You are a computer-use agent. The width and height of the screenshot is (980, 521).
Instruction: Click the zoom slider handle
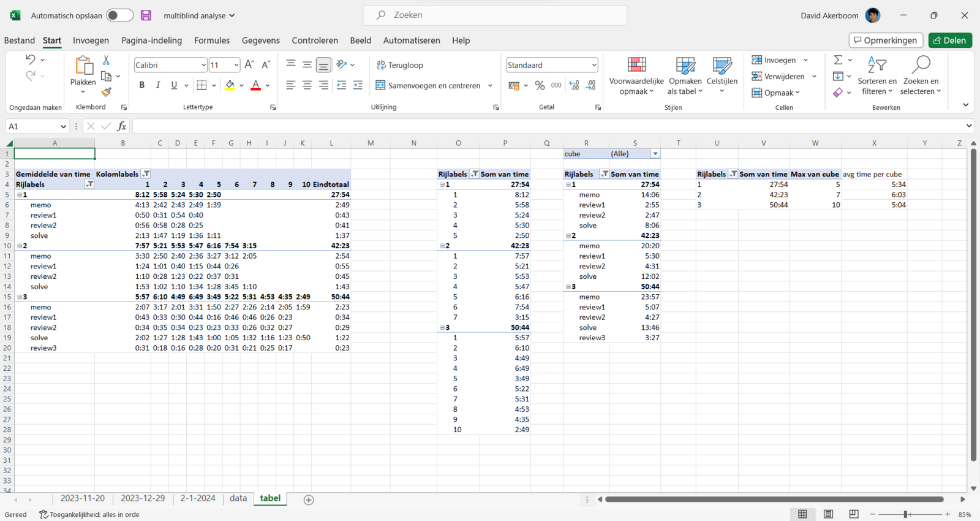coord(905,514)
